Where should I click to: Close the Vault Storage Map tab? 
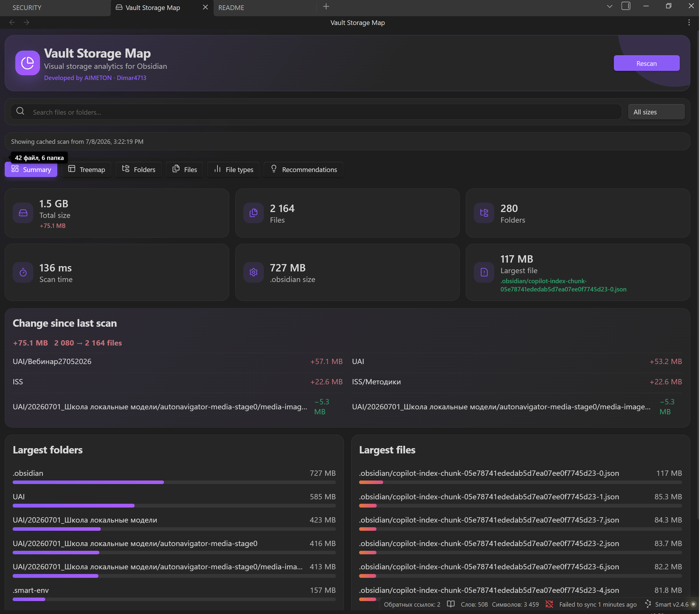pyautogui.click(x=205, y=7)
